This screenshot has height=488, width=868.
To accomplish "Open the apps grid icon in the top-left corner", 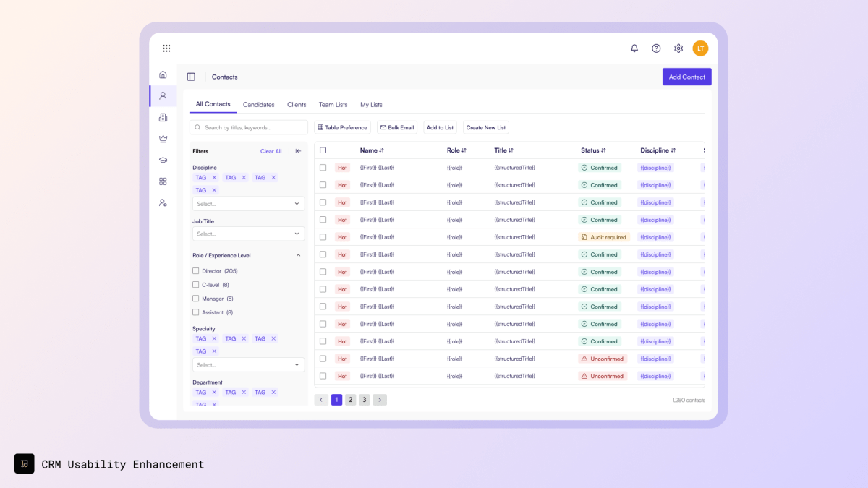I will pyautogui.click(x=166, y=48).
